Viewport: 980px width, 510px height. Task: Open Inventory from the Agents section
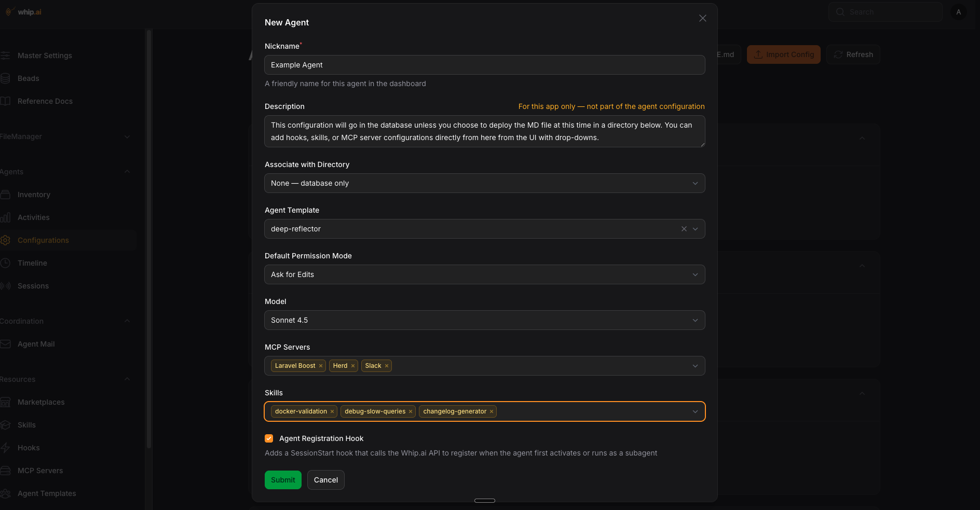tap(34, 195)
